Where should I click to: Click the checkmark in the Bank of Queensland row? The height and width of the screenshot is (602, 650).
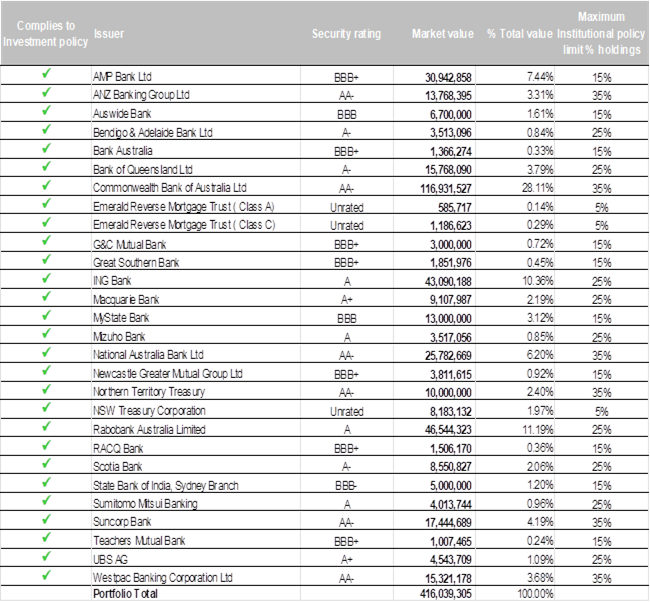click(45, 168)
